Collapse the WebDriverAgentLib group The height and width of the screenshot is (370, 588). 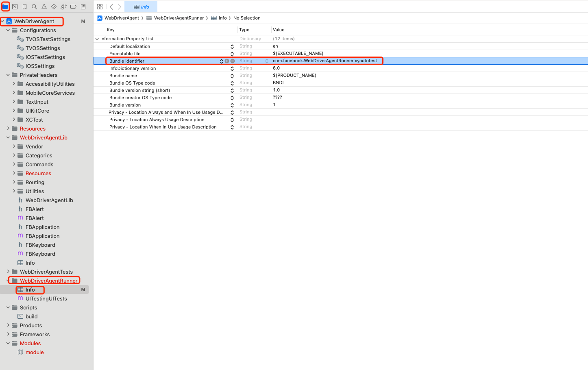[8, 137]
